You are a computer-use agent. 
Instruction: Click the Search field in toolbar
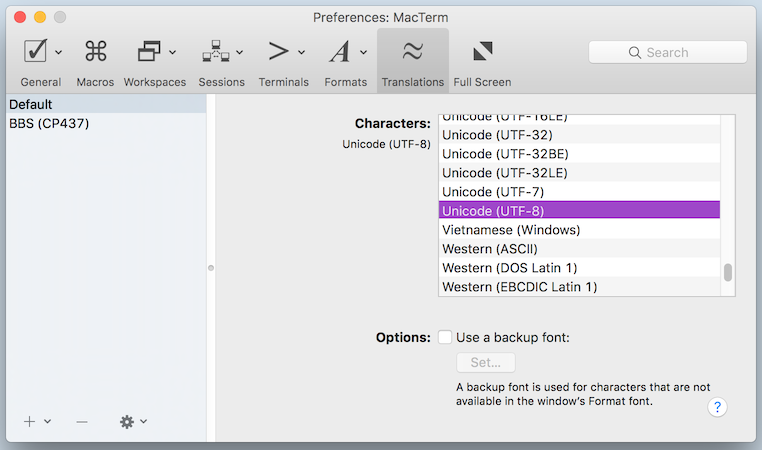point(667,52)
